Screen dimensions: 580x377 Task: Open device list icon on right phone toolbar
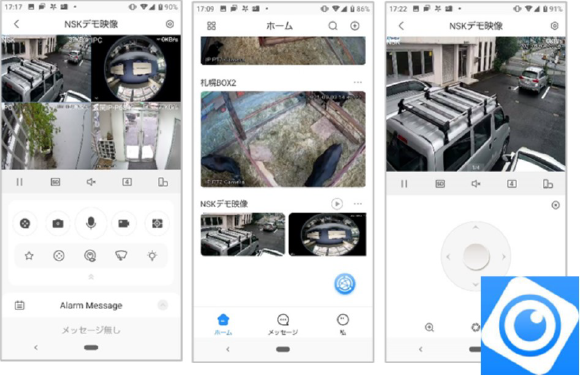[548, 184]
